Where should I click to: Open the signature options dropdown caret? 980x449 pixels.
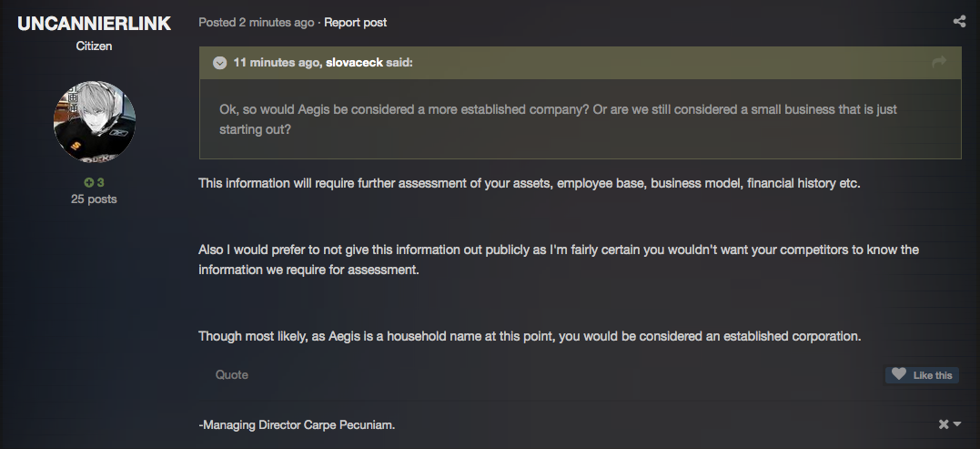(957, 424)
